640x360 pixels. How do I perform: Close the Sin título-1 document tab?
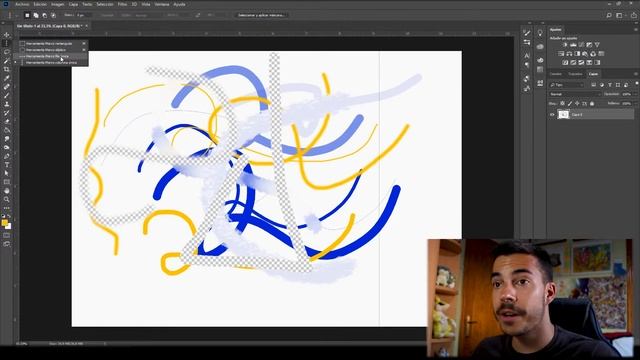87,26
